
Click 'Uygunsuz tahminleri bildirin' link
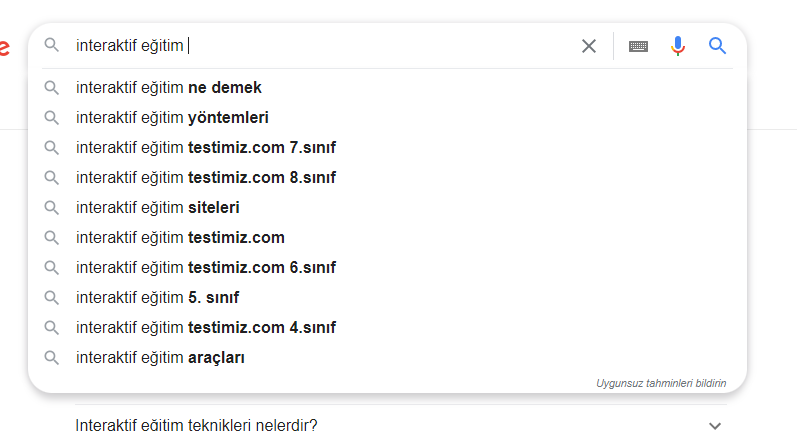tap(661, 383)
